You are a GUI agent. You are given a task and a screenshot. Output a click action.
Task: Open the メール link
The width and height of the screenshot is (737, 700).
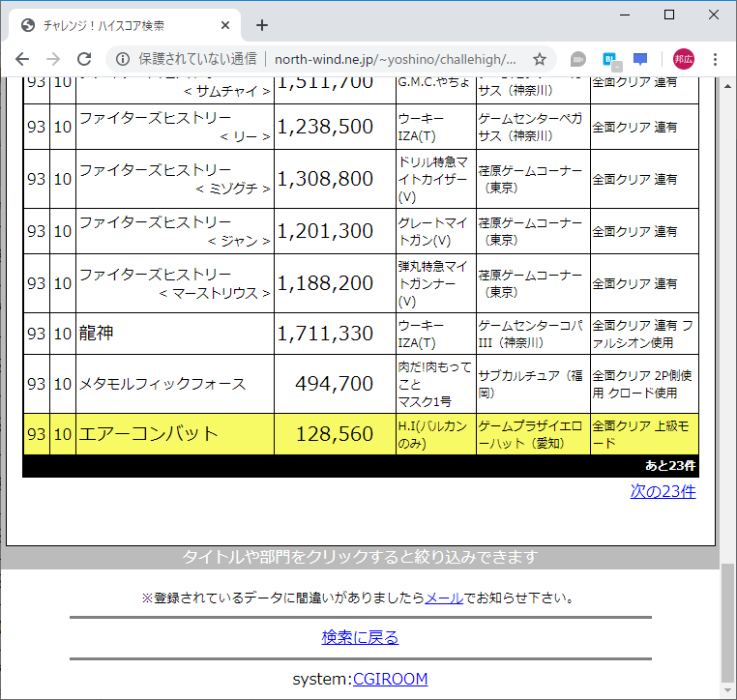444,598
